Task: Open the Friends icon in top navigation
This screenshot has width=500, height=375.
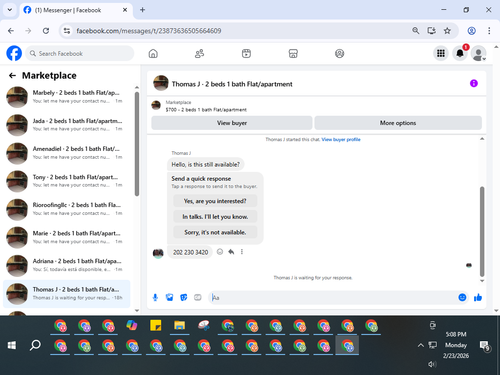Action: tap(199, 53)
